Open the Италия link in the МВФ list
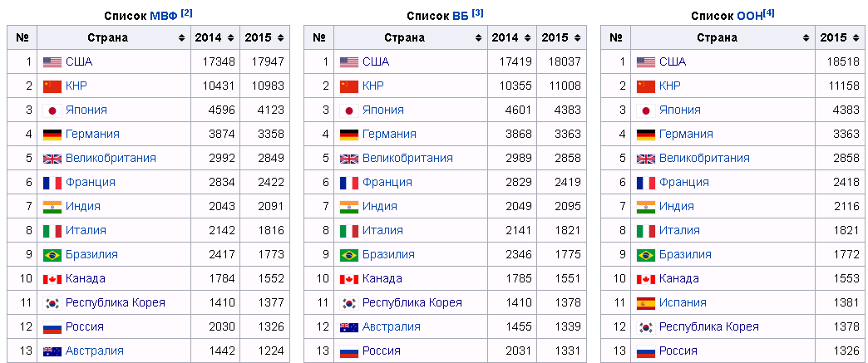 [86, 231]
